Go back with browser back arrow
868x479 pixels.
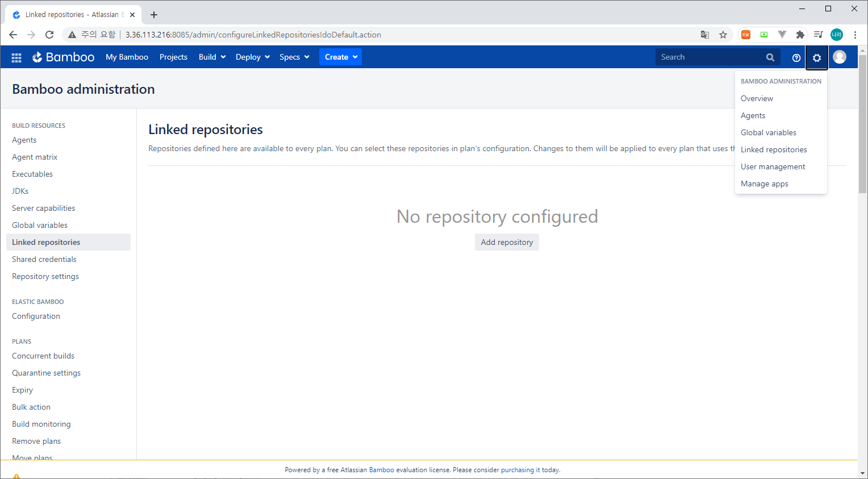click(x=13, y=35)
